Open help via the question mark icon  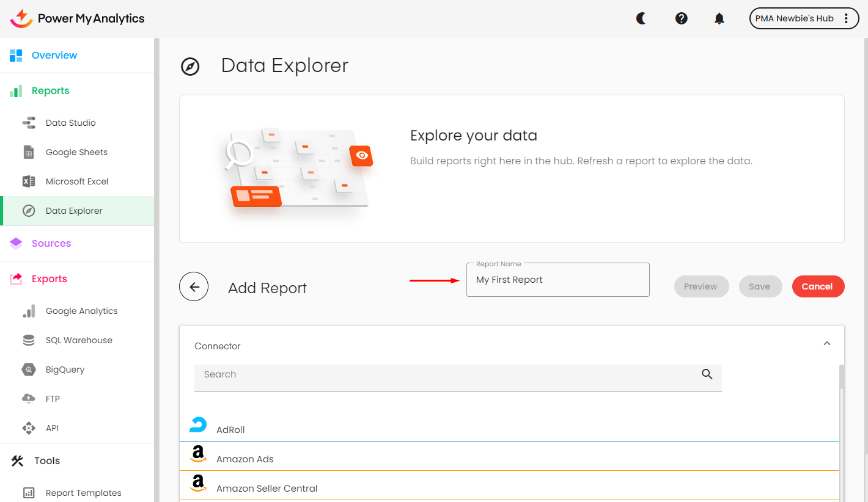pyautogui.click(x=681, y=18)
